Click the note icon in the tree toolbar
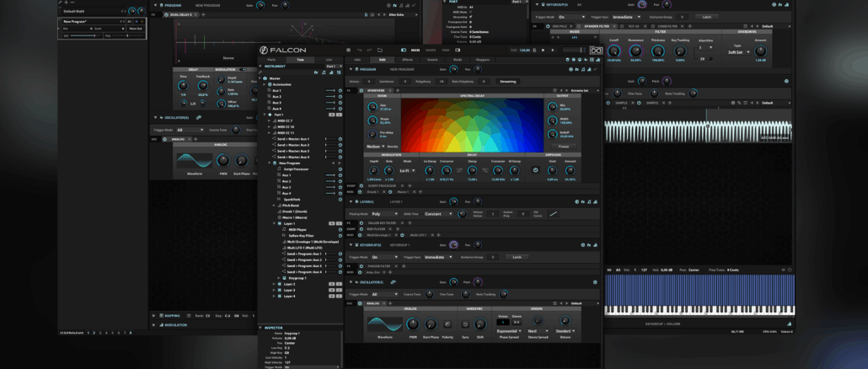 point(324,72)
